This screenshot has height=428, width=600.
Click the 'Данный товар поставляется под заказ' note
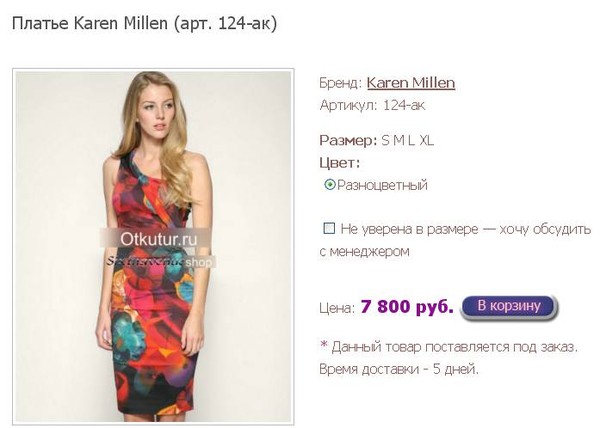click(x=448, y=347)
